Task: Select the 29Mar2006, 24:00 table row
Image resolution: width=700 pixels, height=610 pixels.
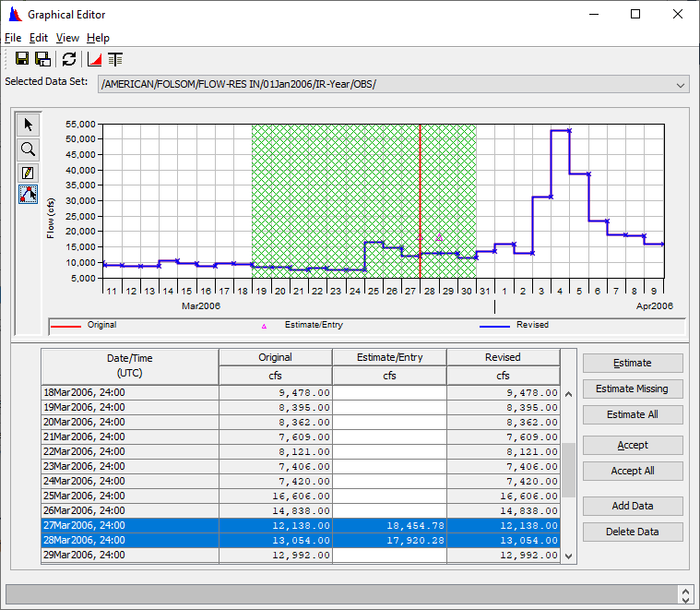Action: (x=130, y=555)
